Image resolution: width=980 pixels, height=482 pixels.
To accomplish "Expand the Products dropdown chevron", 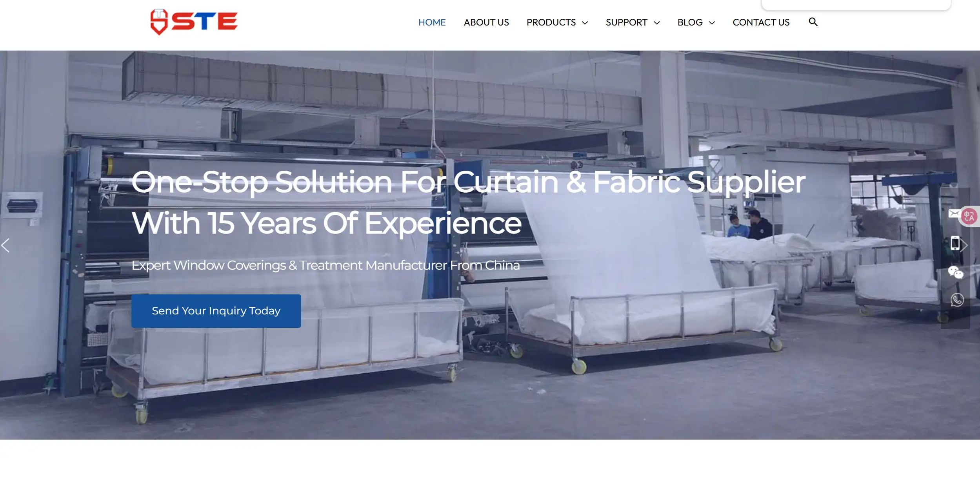I will pyautogui.click(x=585, y=23).
